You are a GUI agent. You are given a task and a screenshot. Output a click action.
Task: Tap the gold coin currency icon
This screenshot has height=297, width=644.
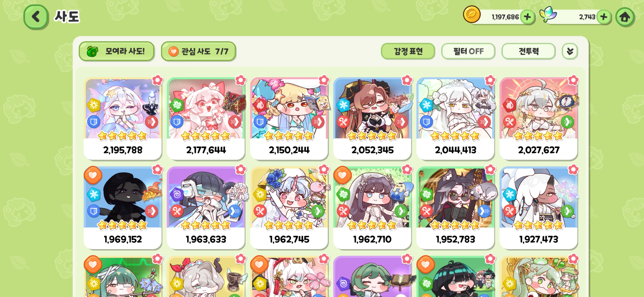472,15
